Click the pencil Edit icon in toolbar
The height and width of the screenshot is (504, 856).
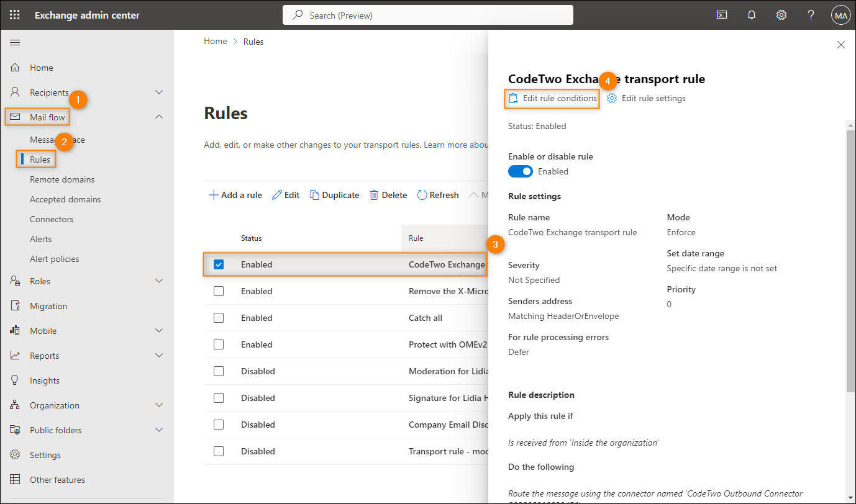pyautogui.click(x=277, y=195)
